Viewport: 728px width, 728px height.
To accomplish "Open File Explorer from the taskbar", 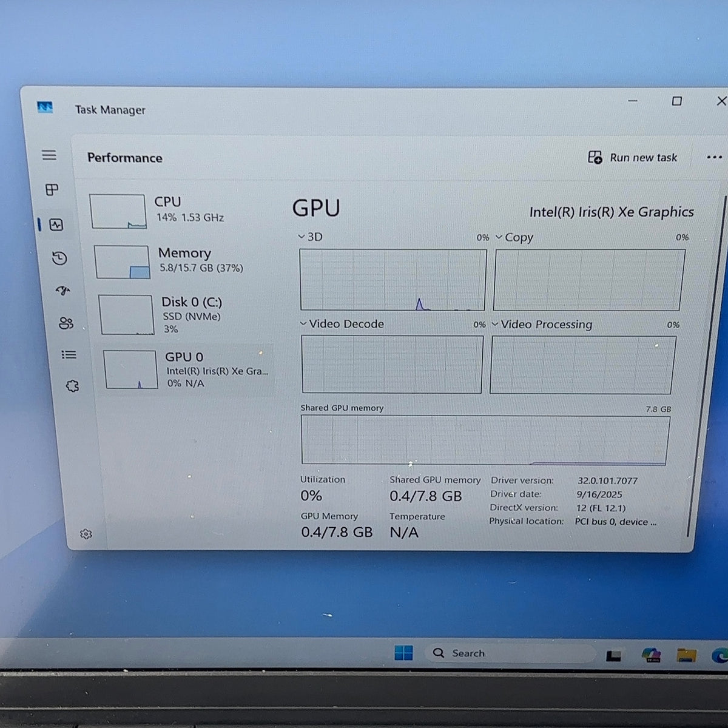I will pos(686,655).
